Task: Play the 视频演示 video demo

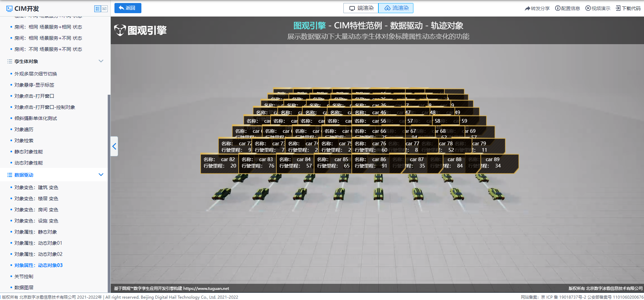Action: pos(588,8)
